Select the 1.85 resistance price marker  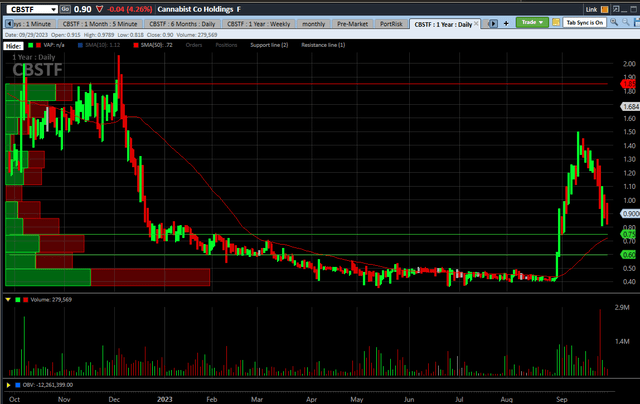(x=629, y=84)
